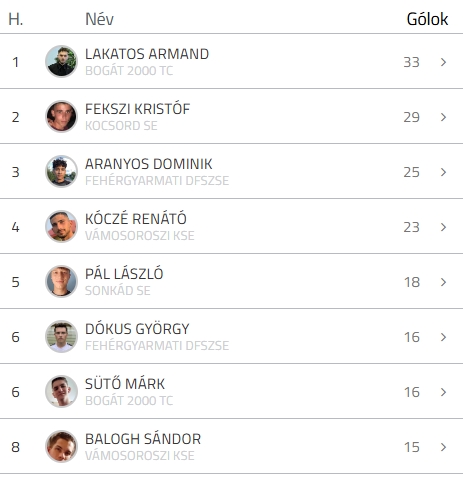
Task: Expand Kóczé Renátó row chevron
Action: 443,227
